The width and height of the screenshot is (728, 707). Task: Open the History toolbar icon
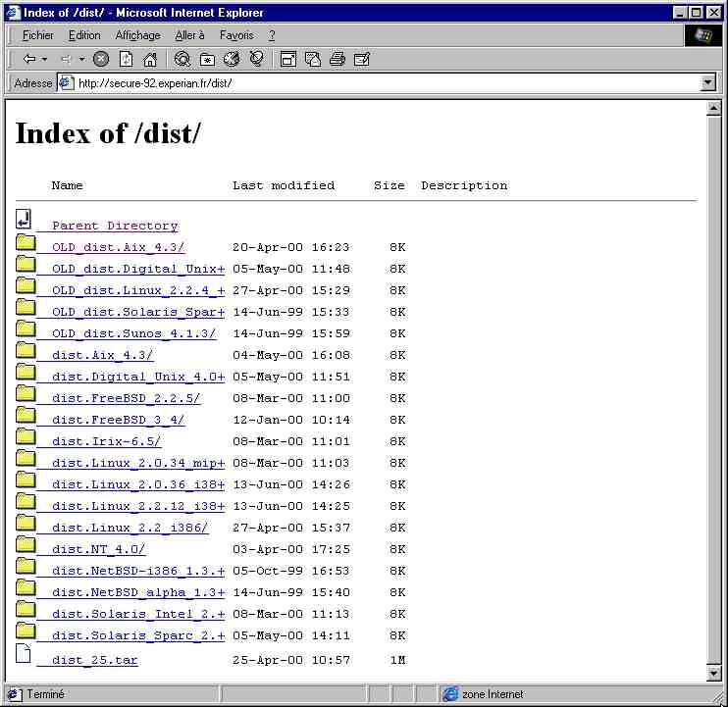click(x=232, y=59)
